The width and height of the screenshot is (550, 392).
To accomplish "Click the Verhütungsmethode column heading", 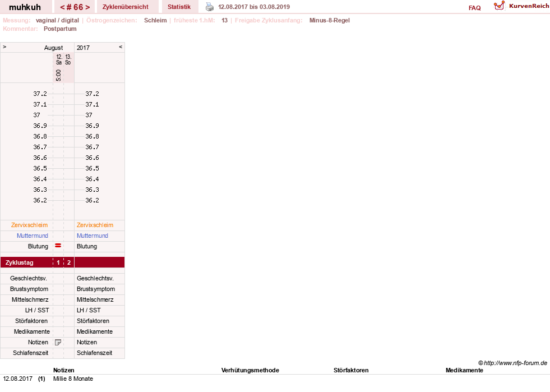I will 250,370.
